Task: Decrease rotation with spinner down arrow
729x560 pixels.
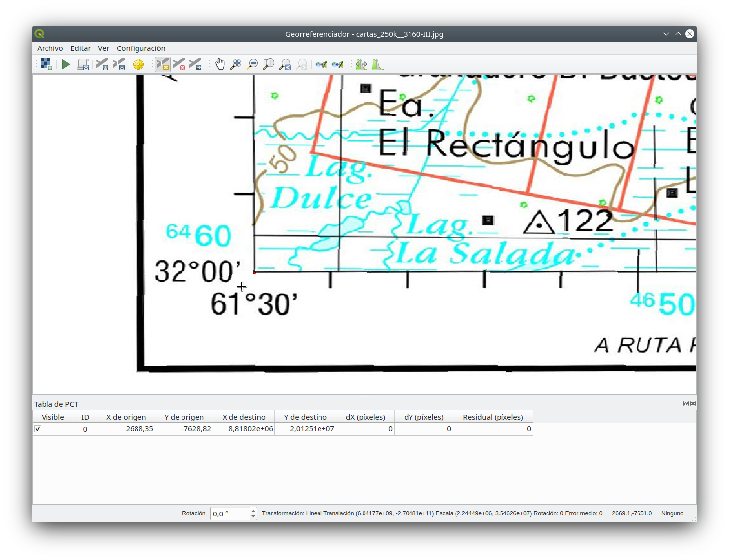Action: [253, 516]
